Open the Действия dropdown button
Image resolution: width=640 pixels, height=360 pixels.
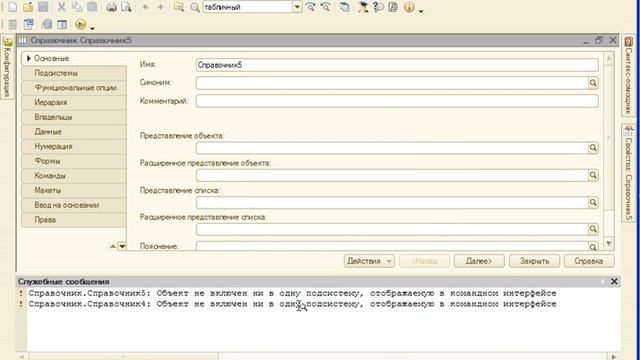[x=369, y=261]
